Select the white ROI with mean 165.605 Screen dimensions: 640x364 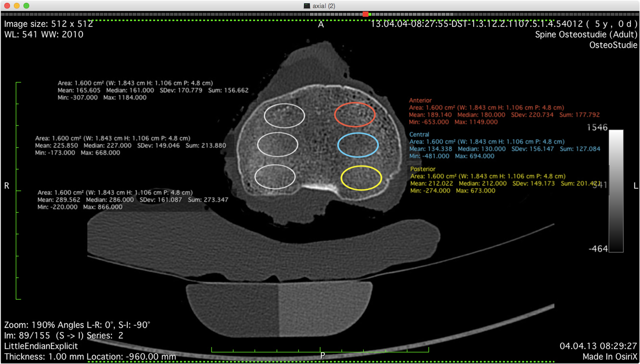[x=284, y=115]
